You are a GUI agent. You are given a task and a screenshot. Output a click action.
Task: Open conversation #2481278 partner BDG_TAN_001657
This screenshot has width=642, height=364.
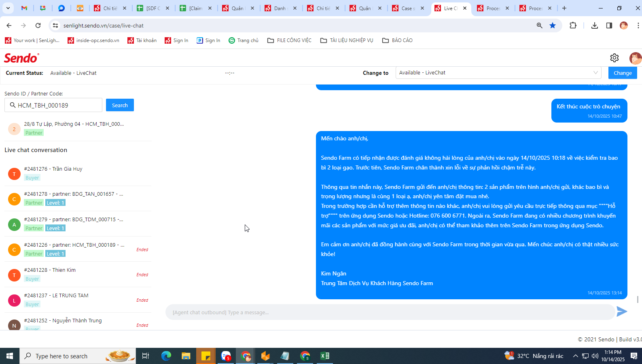(x=78, y=199)
